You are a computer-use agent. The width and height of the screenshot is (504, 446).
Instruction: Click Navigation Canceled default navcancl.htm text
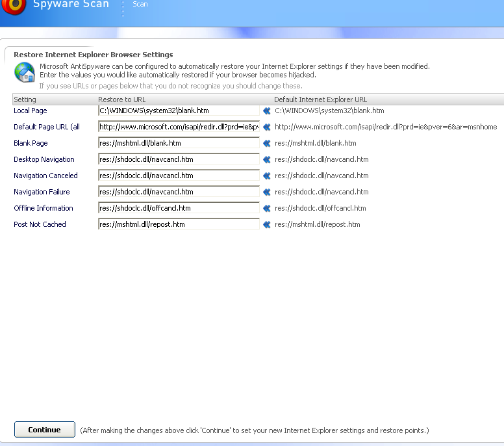point(321,176)
